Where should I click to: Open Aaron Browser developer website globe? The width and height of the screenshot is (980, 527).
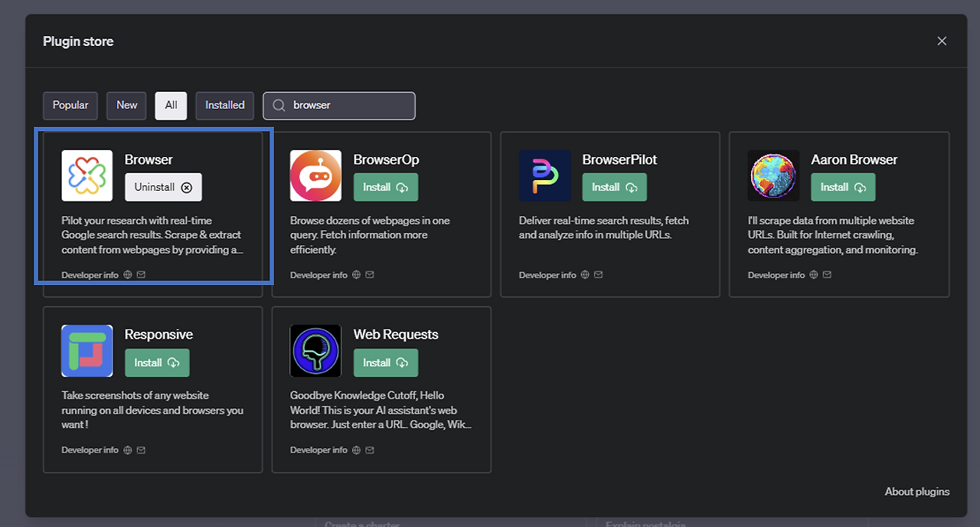click(814, 275)
